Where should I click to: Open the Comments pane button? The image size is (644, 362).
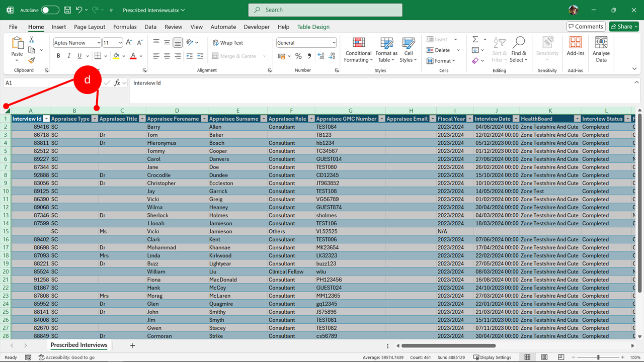pyautogui.click(x=586, y=27)
